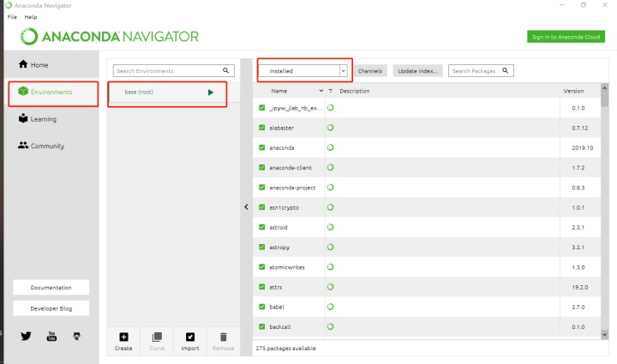Toggle checkbox for anaconda-client package

pos(262,167)
